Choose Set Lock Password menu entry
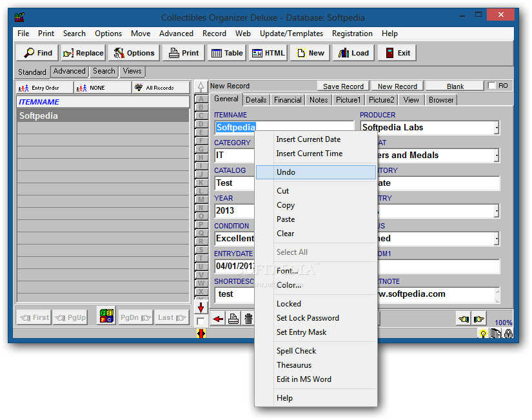Image resolution: width=532 pixels, height=420 pixels. tap(315, 318)
